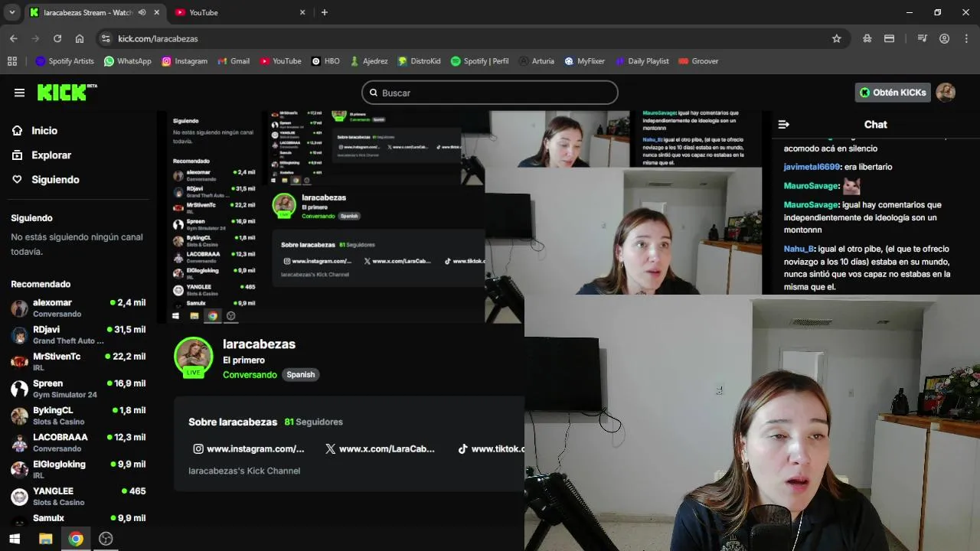The width and height of the screenshot is (980, 551).
Task: Collapse the chat panel arrow icon
Action: pos(784,124)
